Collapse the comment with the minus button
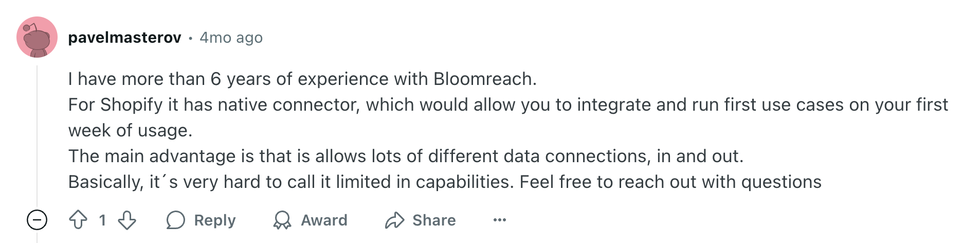The width and height of the screenshot is (980, 243). (37, 220)
